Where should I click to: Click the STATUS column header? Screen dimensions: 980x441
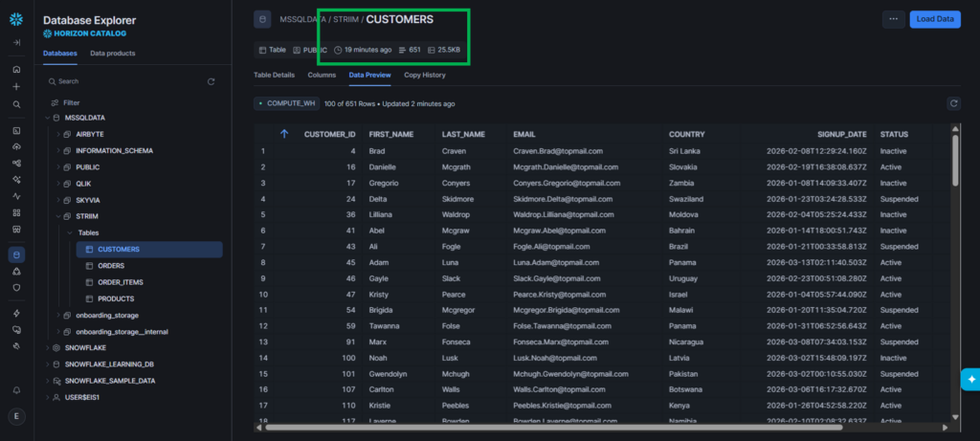click(x=894, y=134)
